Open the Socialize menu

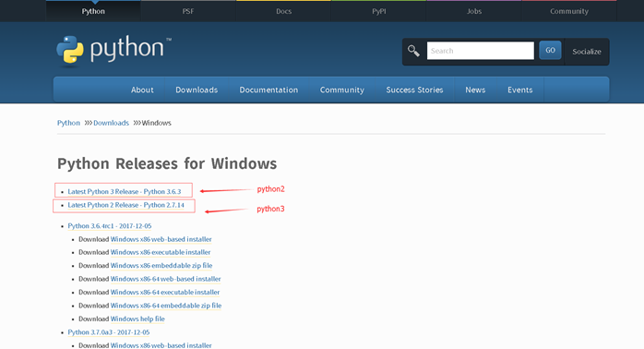click(x=587, y=52)
